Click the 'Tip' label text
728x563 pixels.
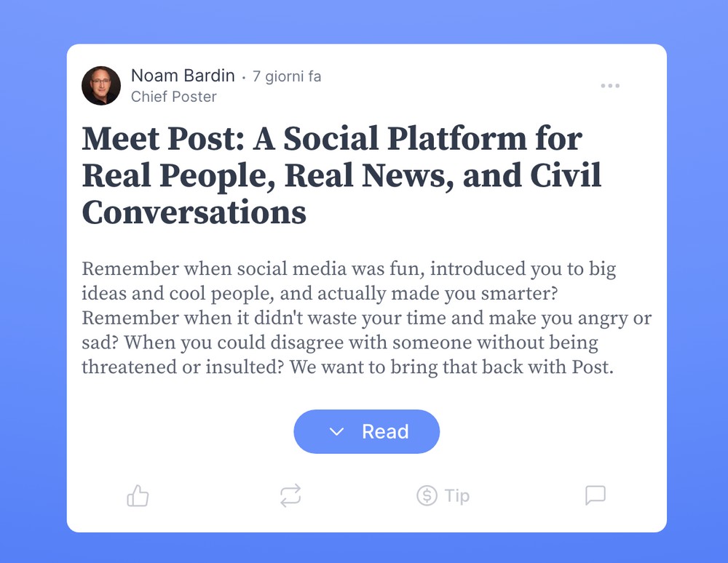coord(457,496)
